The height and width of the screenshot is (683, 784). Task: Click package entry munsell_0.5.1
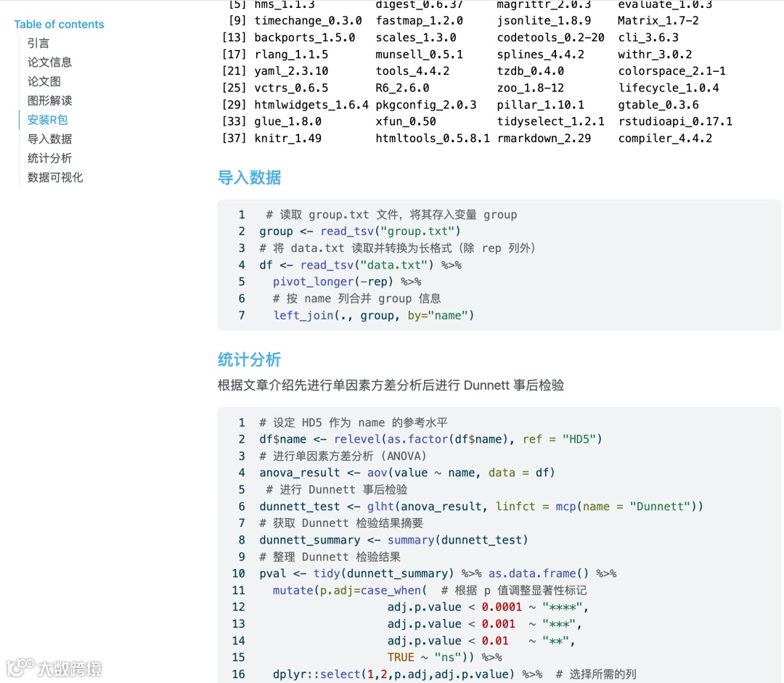419,54
